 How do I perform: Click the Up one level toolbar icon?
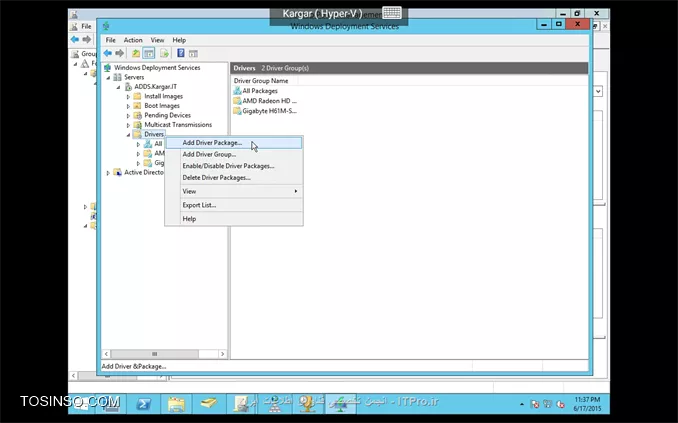[x=136, y=53]
